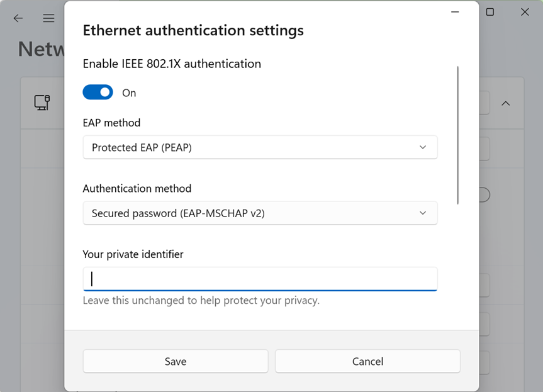Click the On label beside the toggle
The height and width of the screenshot is (392, 543).
[129, 93]
